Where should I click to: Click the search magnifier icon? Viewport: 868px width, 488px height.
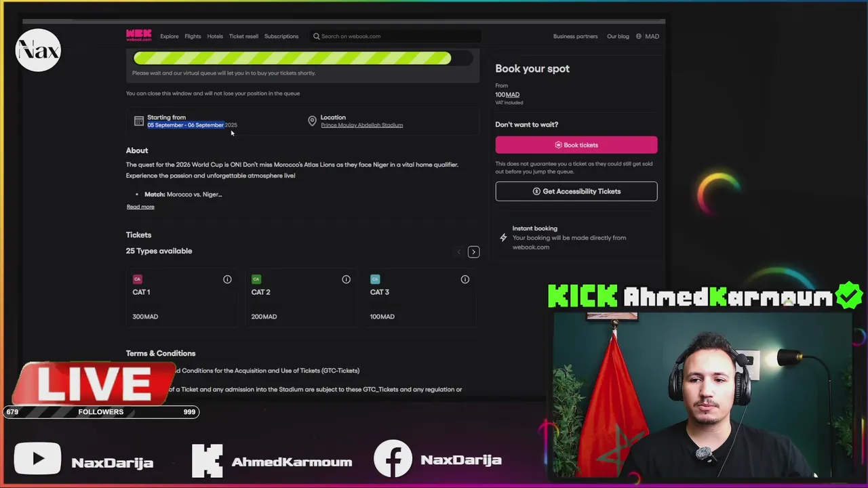316,37
